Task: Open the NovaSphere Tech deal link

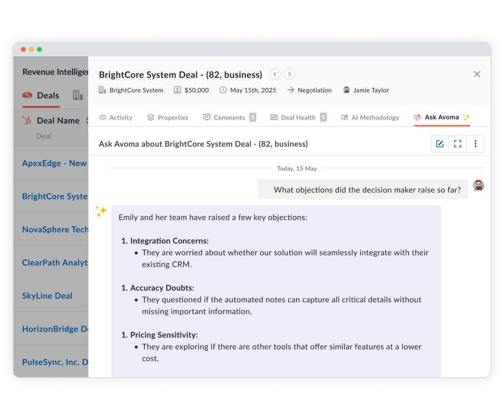Action: tap(55, 229)
